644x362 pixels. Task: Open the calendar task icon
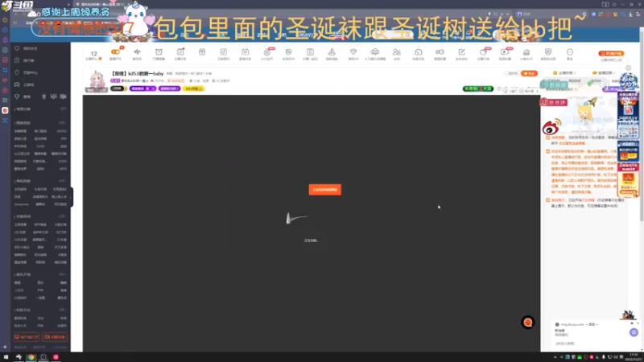tap(246, 52)
